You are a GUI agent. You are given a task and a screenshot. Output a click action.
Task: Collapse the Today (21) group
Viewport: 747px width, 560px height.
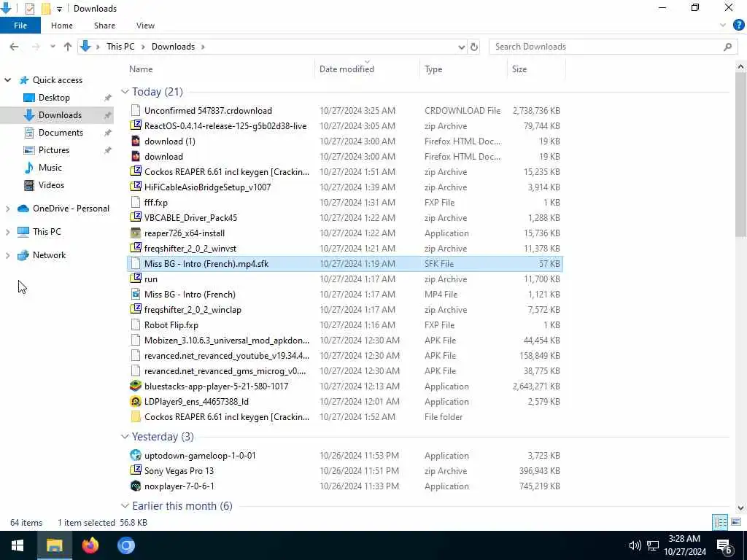pos(125,91)
